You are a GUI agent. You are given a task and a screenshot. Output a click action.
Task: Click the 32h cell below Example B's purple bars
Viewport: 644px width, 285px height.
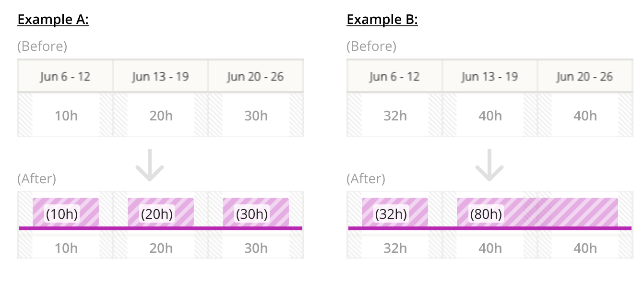point(394,248)
